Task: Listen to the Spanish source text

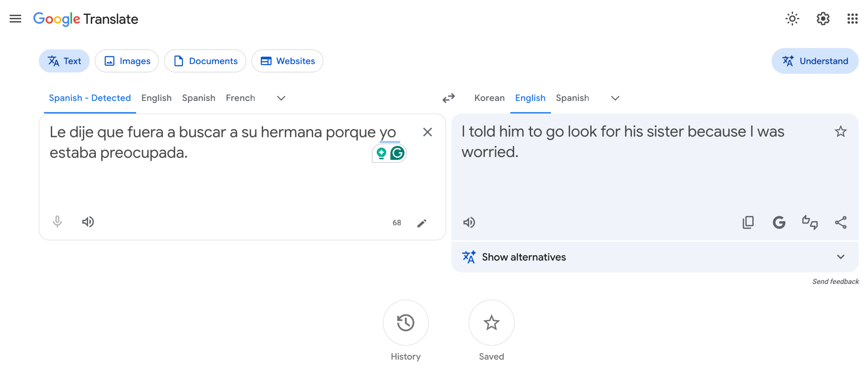Action: [x=88, y=222]
